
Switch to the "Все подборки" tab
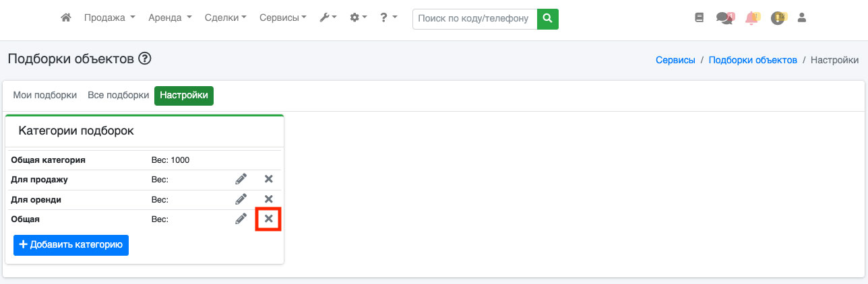tap(118, 96)
